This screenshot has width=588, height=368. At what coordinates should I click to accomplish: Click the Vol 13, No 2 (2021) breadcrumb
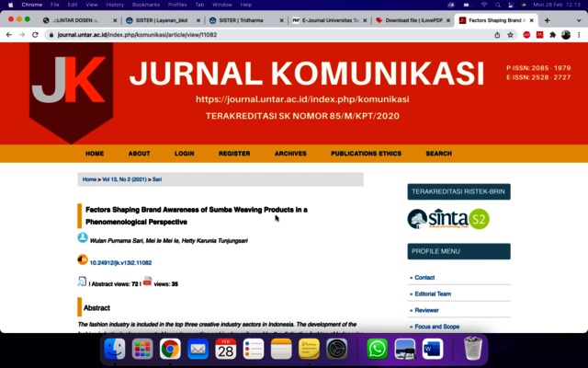click(x=124, y=179)
